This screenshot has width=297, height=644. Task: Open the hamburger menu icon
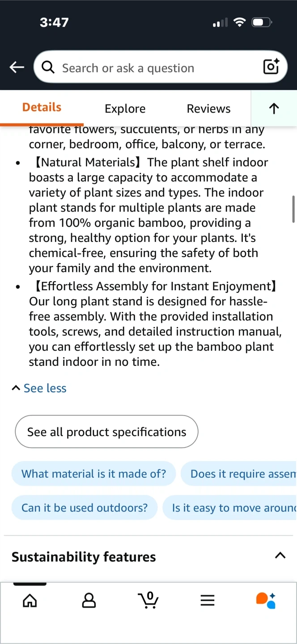point(208,600)
